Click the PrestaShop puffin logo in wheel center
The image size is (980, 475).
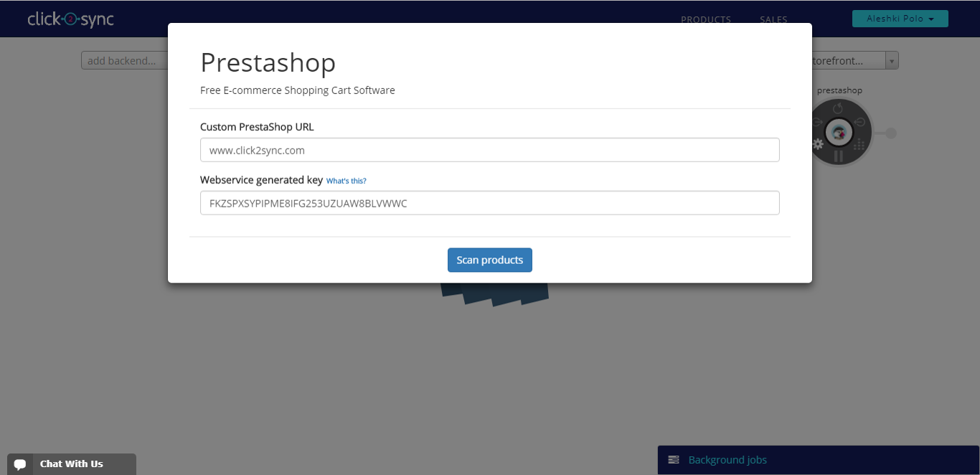coord(838,132)
